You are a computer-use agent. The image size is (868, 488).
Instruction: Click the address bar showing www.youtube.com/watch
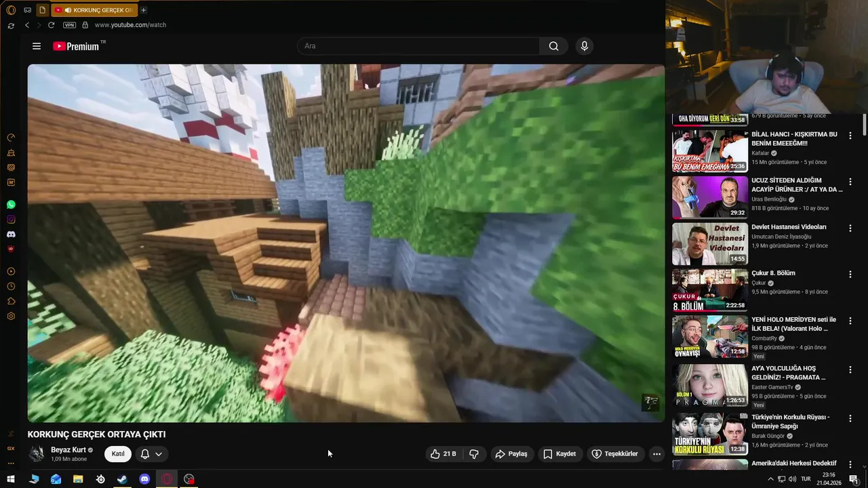click(130, 25)
